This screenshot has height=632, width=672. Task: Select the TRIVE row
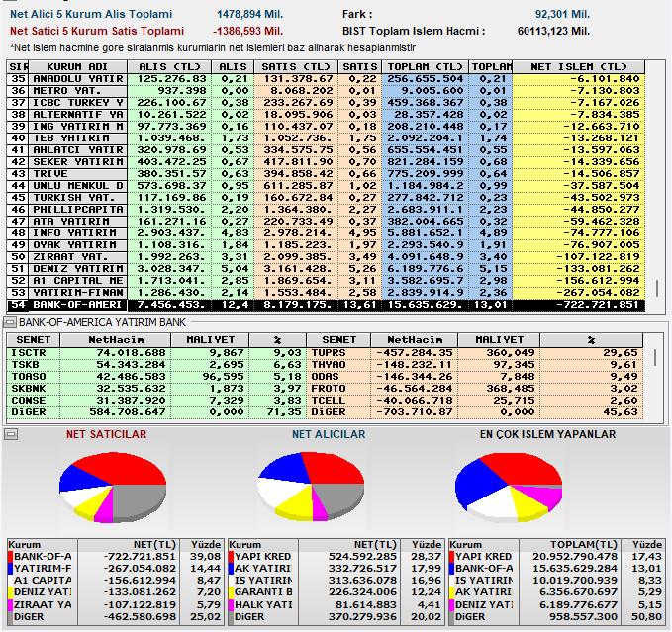[326, 174]
